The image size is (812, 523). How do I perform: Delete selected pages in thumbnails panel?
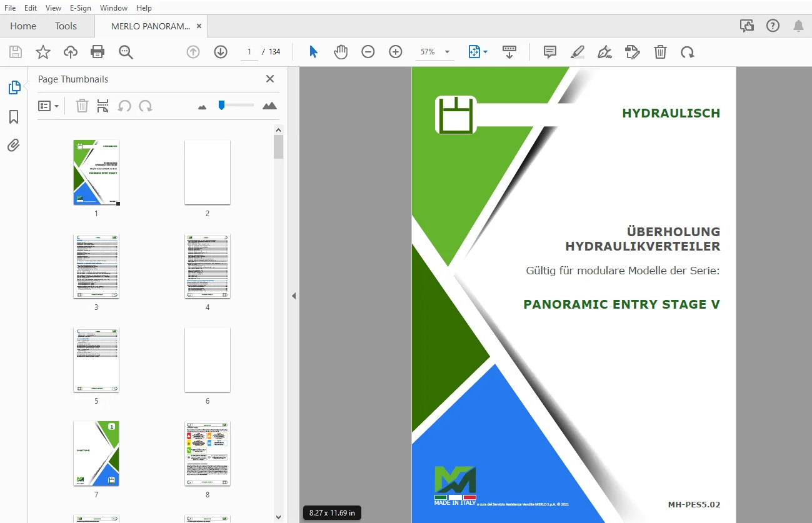coord(82,106)
